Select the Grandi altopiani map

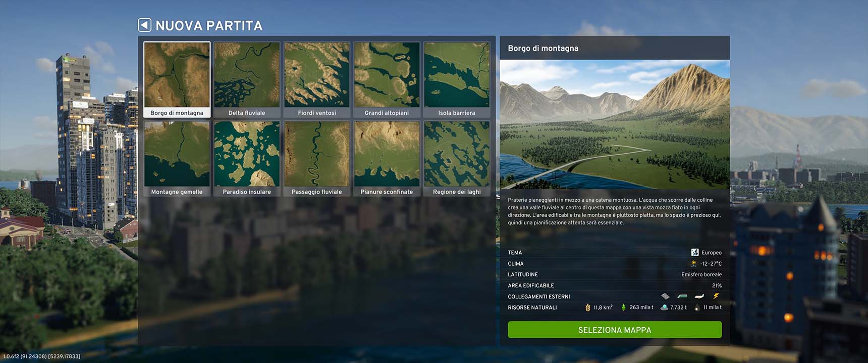(387, 79)
